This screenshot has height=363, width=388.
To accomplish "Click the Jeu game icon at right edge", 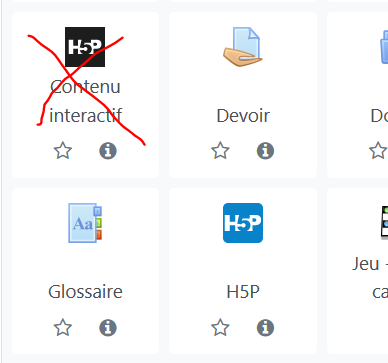I will [x=385, y=223].
